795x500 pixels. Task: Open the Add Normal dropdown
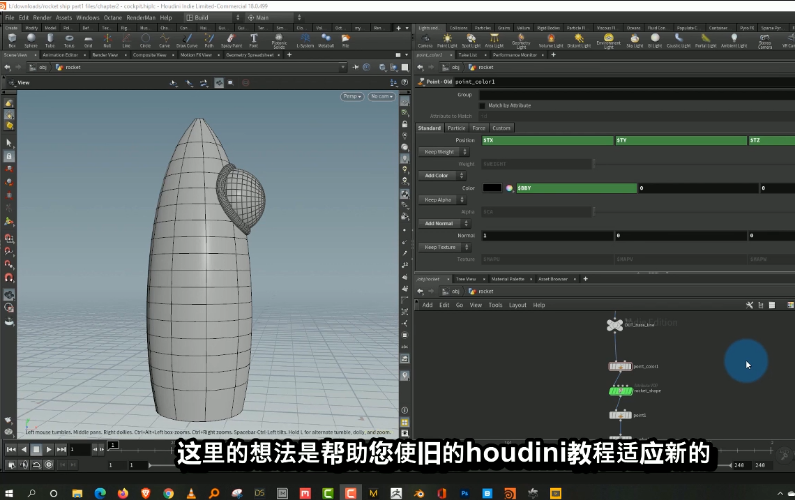point(444,223)
